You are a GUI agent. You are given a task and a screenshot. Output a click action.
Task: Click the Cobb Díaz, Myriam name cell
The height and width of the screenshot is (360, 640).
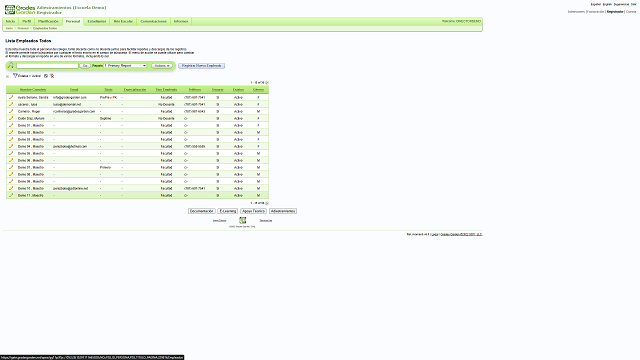click(x=31, y=118)
